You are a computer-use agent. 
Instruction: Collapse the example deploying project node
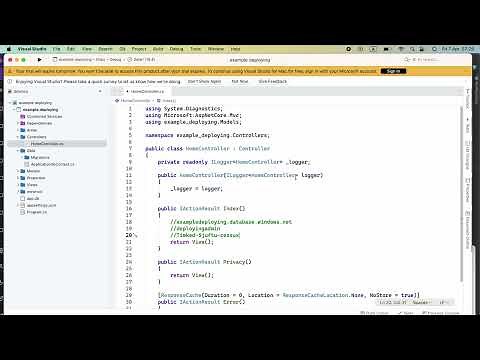(x=14, y=110)
